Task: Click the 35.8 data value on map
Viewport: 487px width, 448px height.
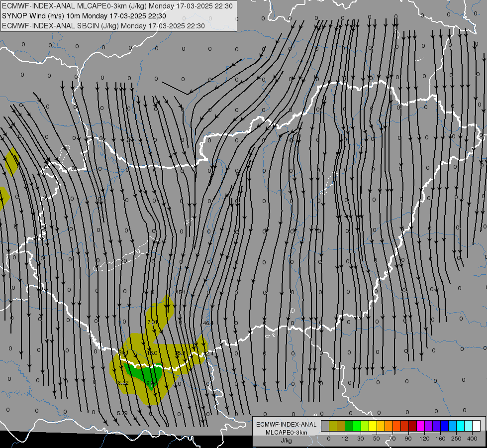Action: (x=180, y=353)
